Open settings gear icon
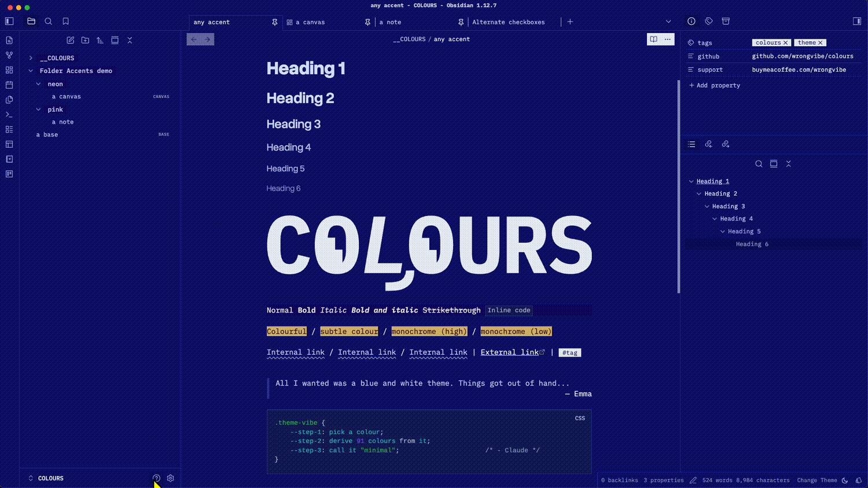The height and width of the screenshot is (488, 868). 171,478
